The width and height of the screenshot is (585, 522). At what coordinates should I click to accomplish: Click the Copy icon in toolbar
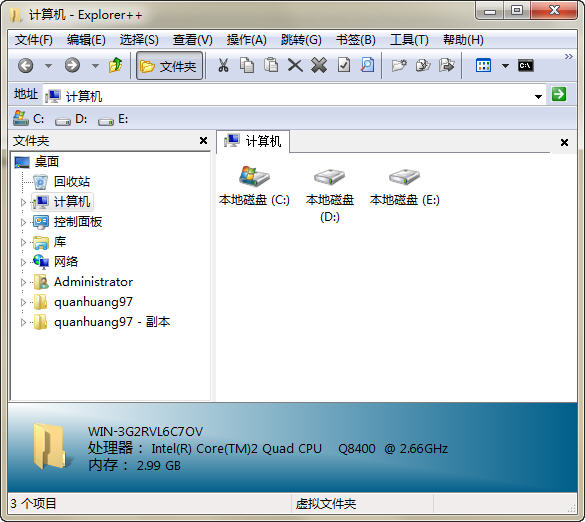[x=247, y=66]
